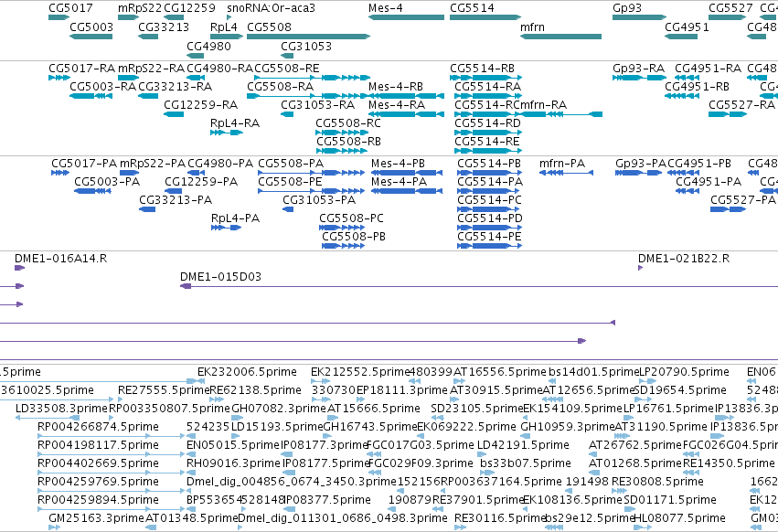Viewport: 778px width, 532px height.
Task: Click the RP004266874.5prime EST label
Action: tap(98, 427)
